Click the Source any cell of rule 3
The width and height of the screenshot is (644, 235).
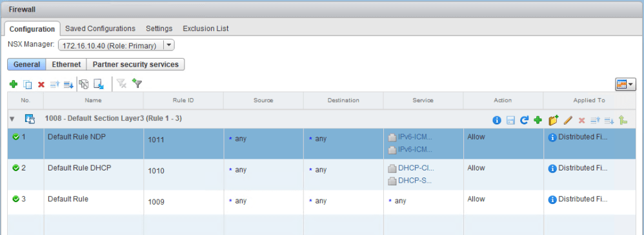click(x=264, y=202)
